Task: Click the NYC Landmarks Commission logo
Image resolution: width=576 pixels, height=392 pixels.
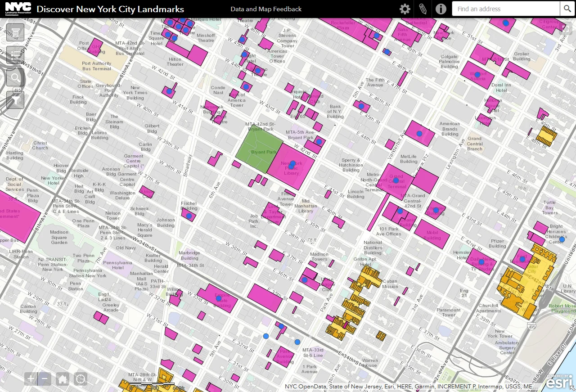Action: 18,9
